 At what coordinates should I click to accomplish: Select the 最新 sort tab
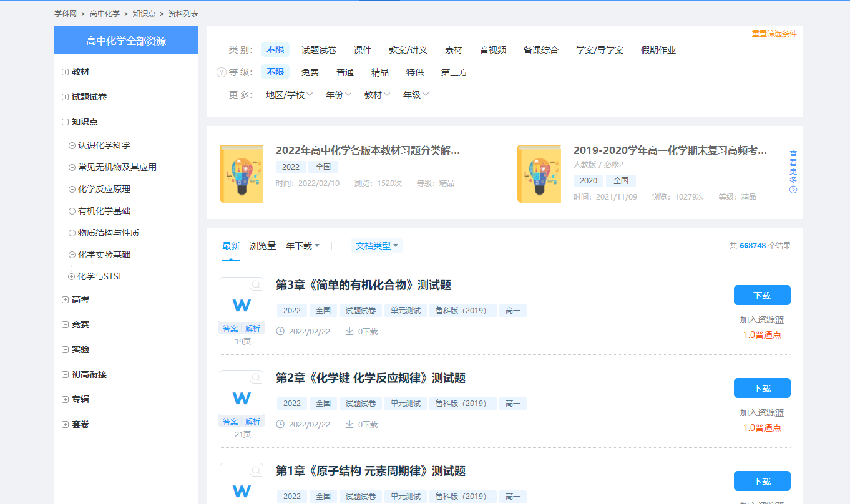click(x=231, y=246)
